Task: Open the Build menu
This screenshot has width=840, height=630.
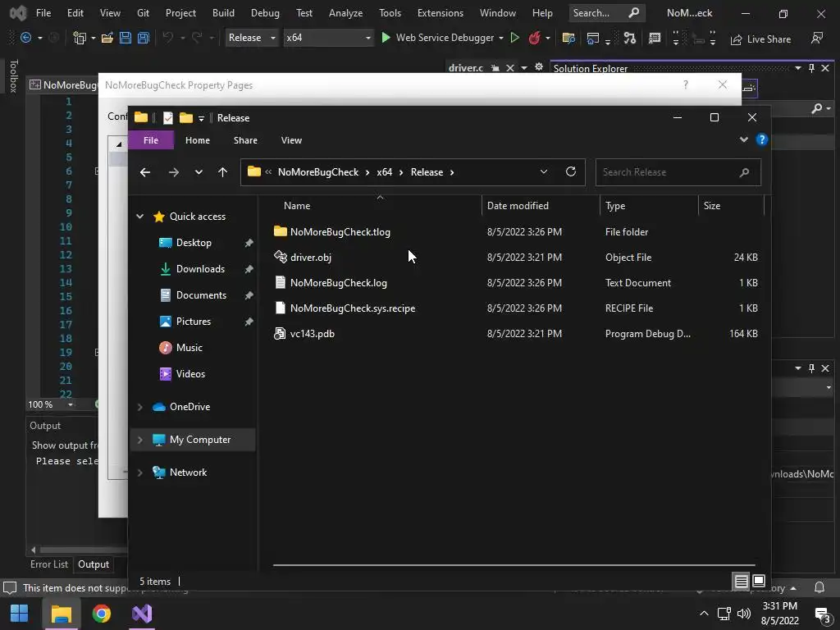Action: click(x=223, y=13)
